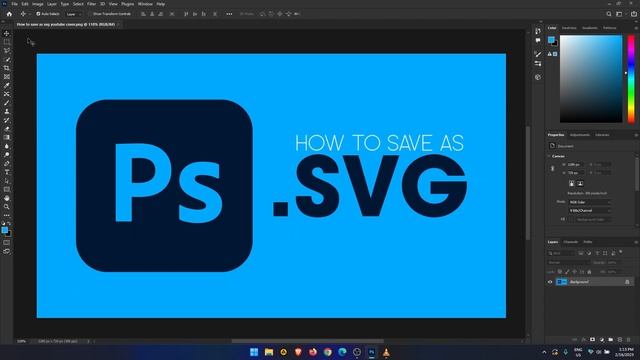
Task: Click the Background layer thumbnail
Action: pos(562,282)
